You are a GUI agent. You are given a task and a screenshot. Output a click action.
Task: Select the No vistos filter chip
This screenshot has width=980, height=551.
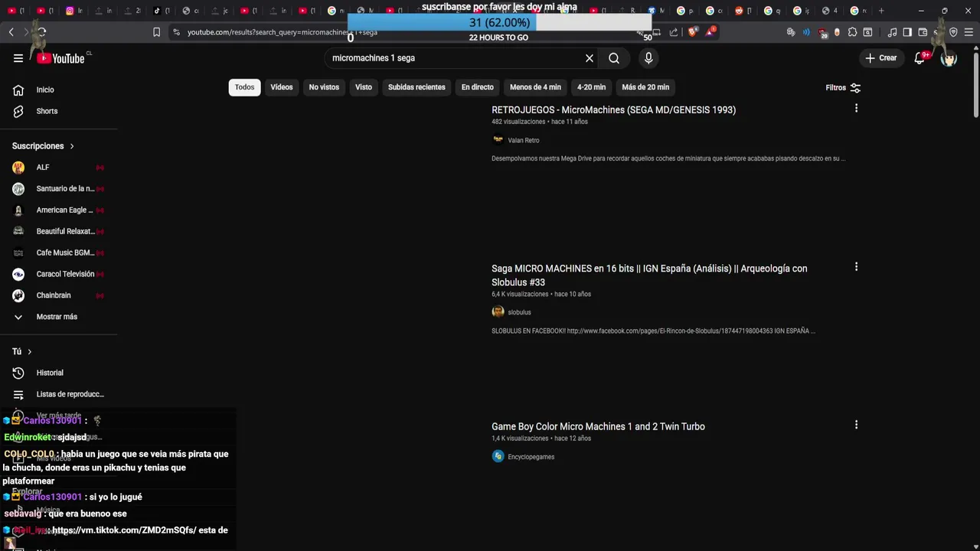click(x=324, y=87)
